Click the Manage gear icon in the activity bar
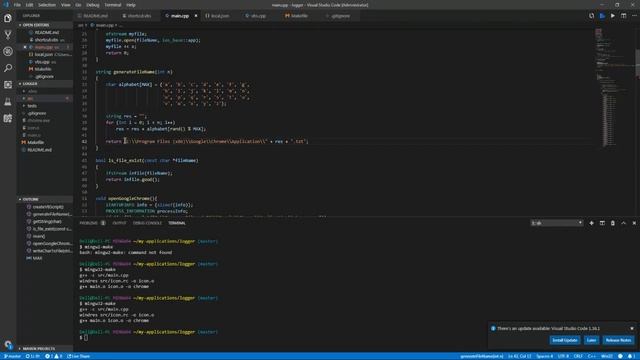 (8, 345)
